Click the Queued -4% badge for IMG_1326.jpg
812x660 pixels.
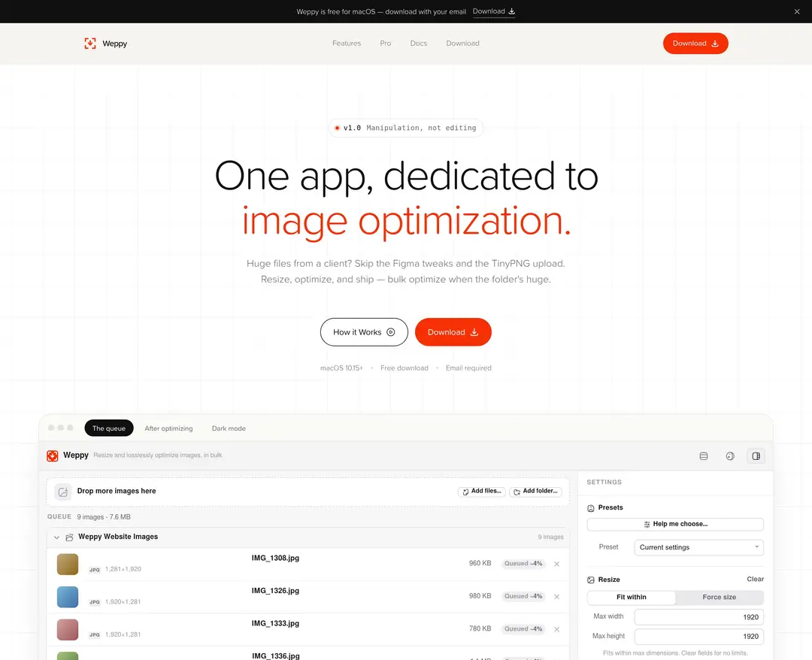coord(523,596)
